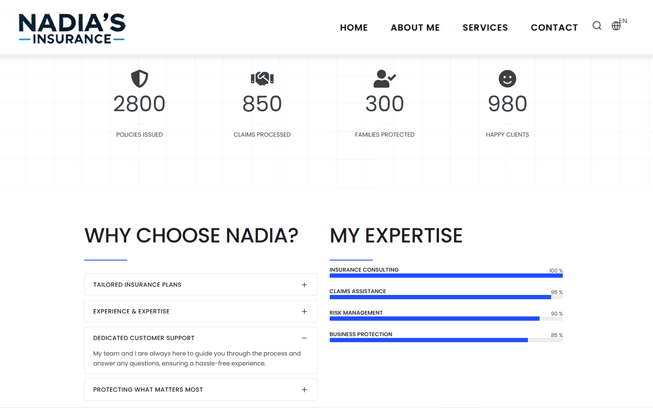Expand the Tailored Insurance Plans plus icon
The image size is (653, 408).
[305, 285]
